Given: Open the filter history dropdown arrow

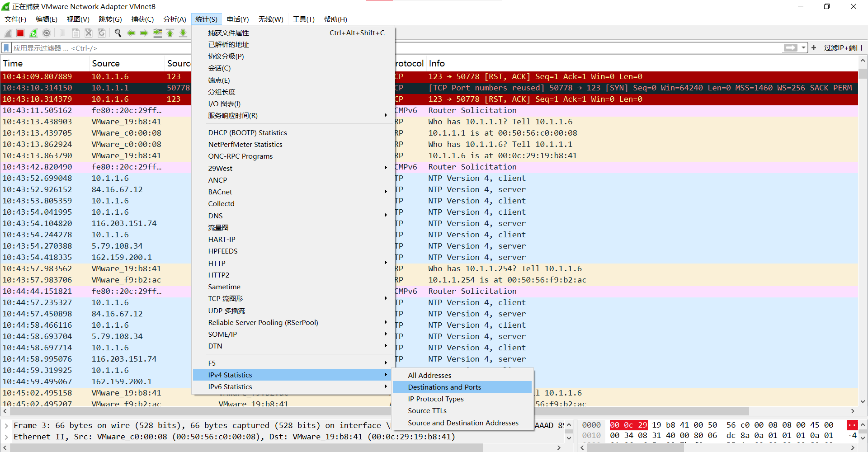Looking at the screenshot, I should coord(803,47).
